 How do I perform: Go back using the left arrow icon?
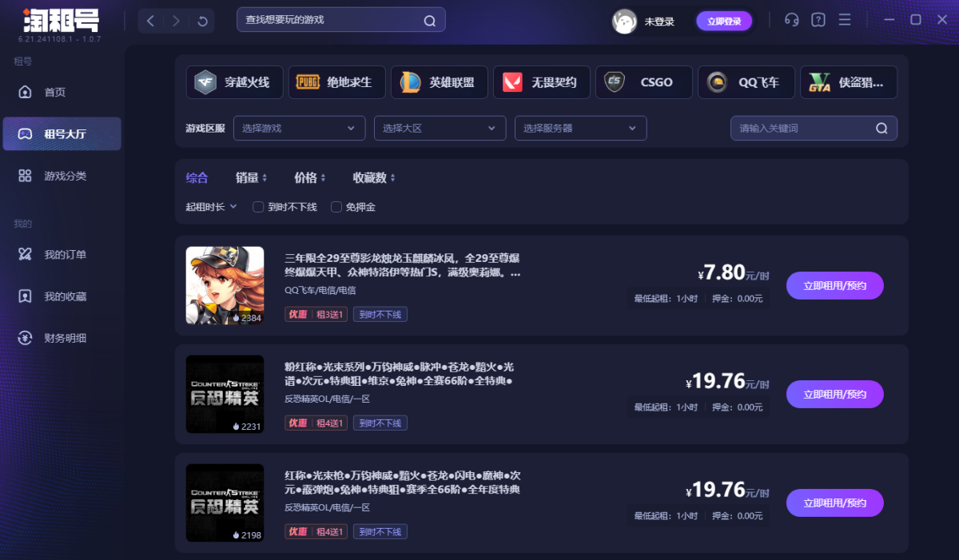150,22
